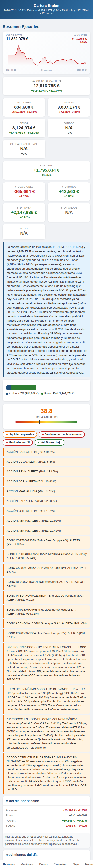93x868 pixels.
Task: Click the green Bonos legend dot
Action: (42, 394)
